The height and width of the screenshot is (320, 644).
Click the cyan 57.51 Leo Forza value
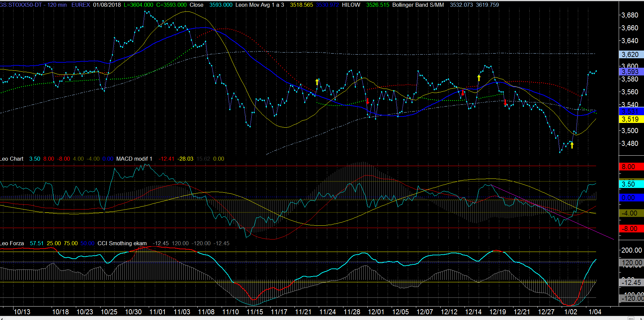coord(37,243)
